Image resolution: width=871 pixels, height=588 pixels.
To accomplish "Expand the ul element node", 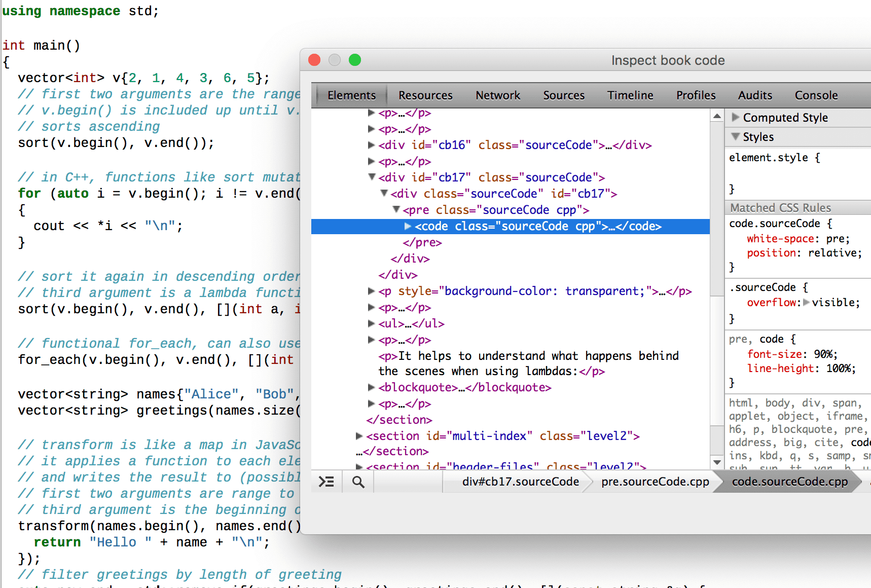I will pyautogui.click(x=372, y=323).
